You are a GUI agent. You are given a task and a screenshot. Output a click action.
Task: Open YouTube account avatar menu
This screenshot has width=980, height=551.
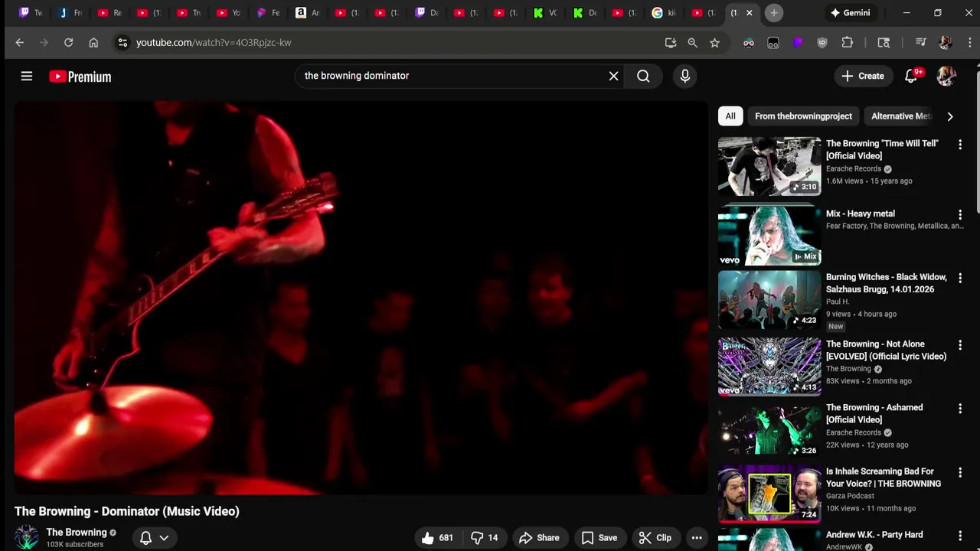point(946,76)
